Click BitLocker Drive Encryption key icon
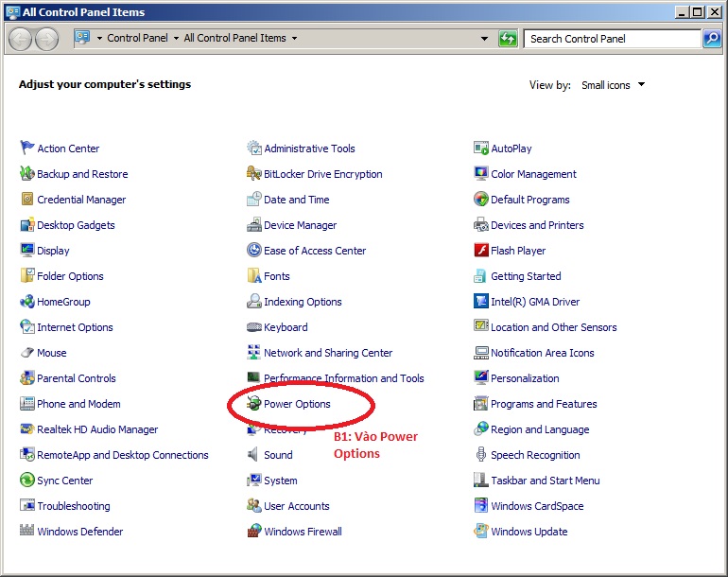 point(254,173)
